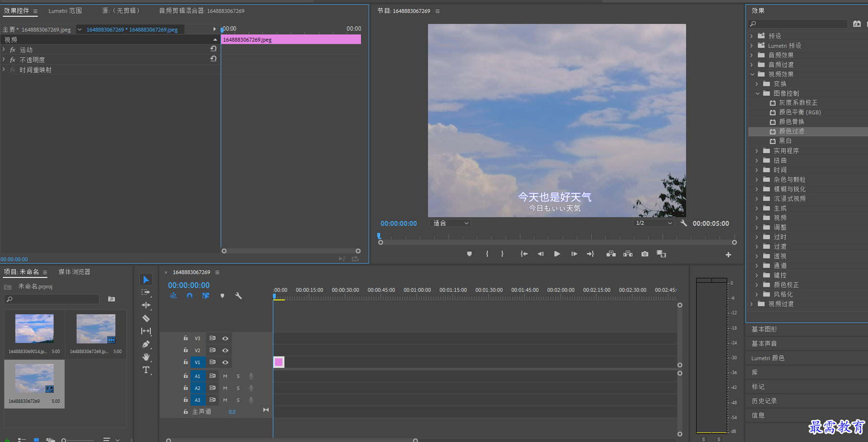Open the zoom level dropdown showing 适合
868x442 pixels.
coord(451,223)
